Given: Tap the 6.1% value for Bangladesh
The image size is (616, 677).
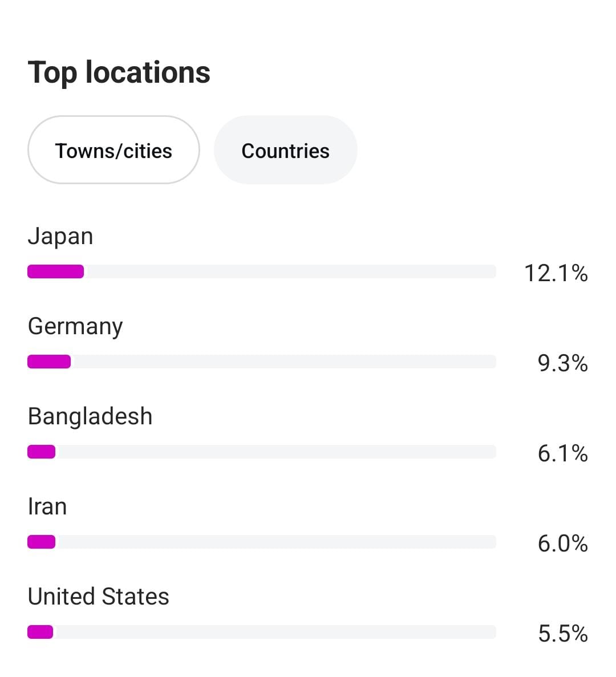Looking at the screenshot, I should click(562, 453).
